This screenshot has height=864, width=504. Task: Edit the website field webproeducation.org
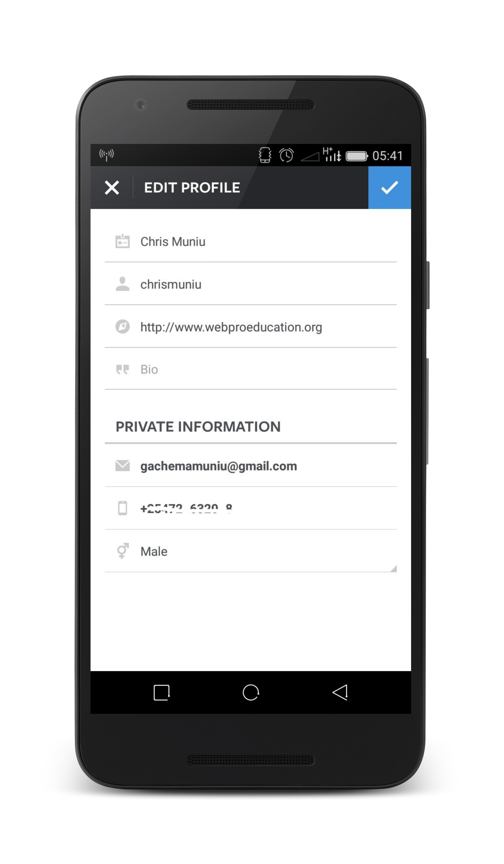tap(261, 327)
